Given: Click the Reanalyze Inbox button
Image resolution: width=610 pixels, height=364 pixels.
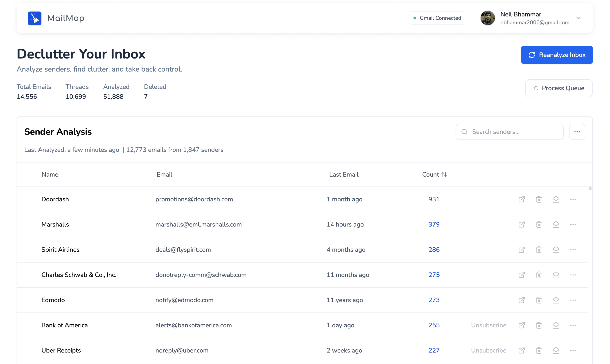Looking at the screenshot, I should [x=557, y=55].
